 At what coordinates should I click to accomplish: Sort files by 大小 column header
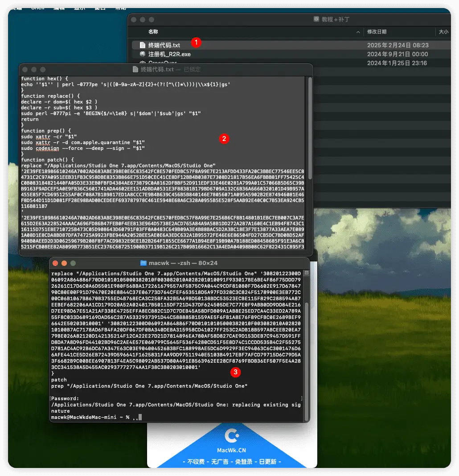click(x=443, y=32)
